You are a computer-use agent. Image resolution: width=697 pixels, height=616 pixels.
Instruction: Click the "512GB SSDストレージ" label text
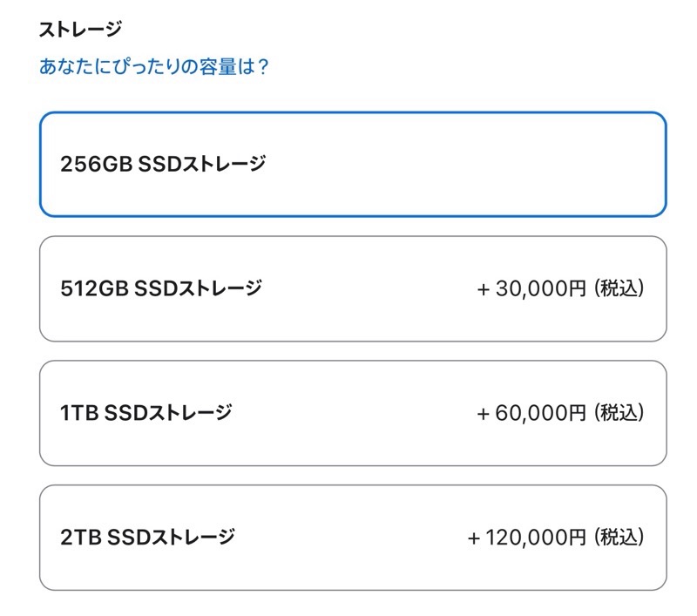(x=161, y=288)
